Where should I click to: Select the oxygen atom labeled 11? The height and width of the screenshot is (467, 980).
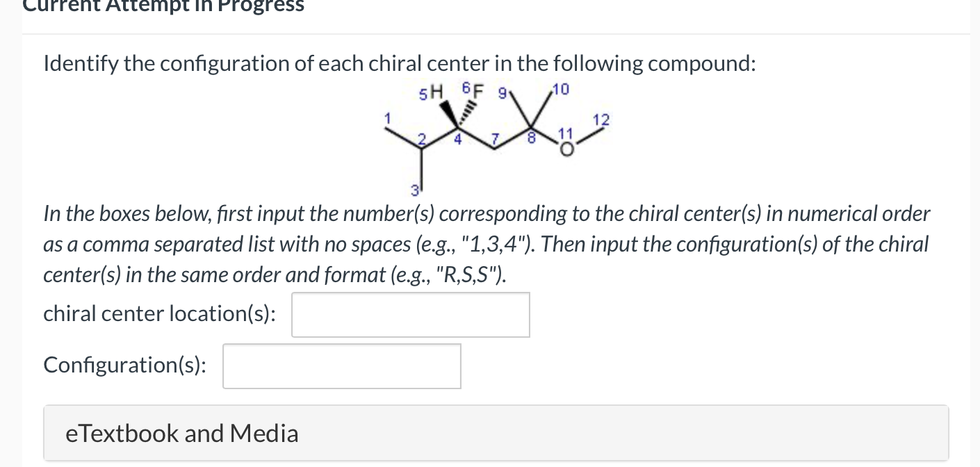pos(566,149)
